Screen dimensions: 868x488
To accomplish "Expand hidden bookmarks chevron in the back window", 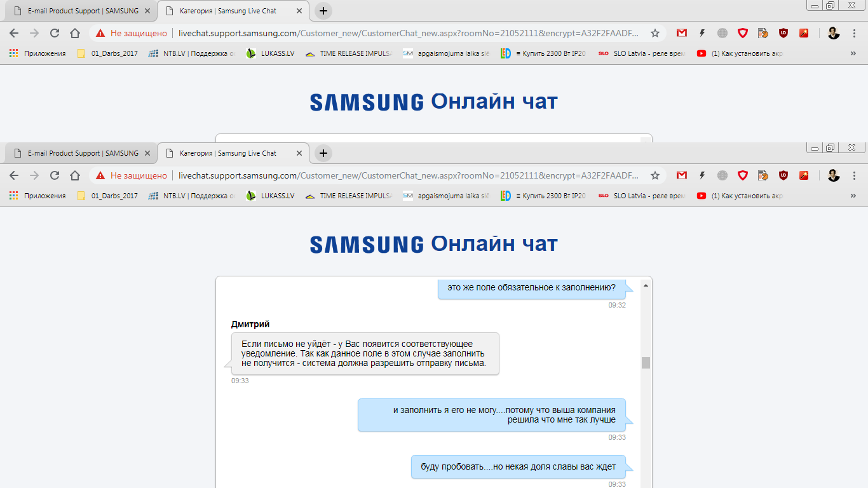I will (x=853, y=53).
